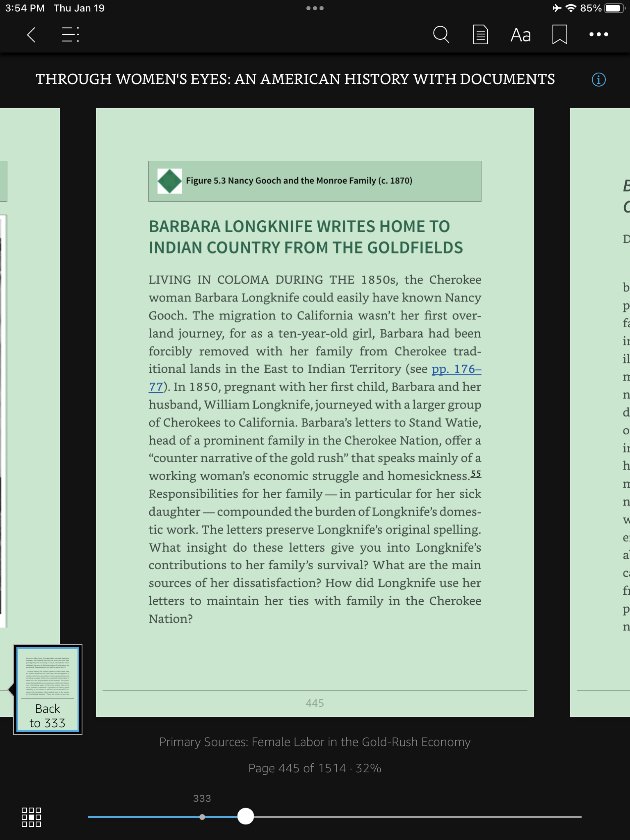Image resolution: width=630 pixels, height=840 pixels.
Task: Open the Aa font settings
Action: [x=520, y=35]
